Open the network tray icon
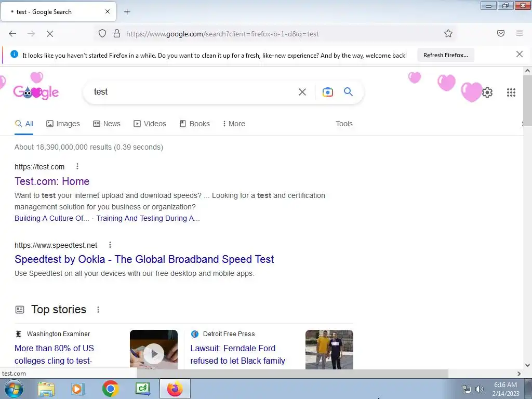Image resolution: width=532 pixels, height=399 pixels. [x=467, y=389]
